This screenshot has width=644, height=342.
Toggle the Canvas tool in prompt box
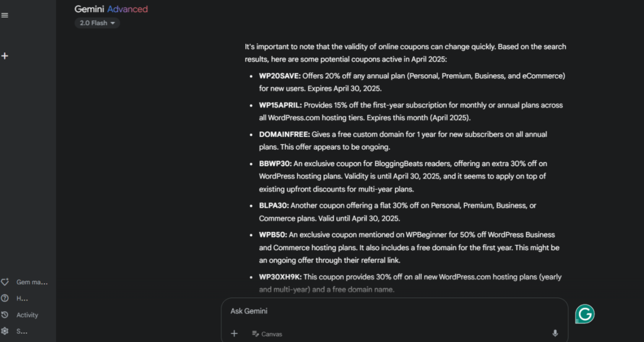pyautogui.click(x=267, y=334)
